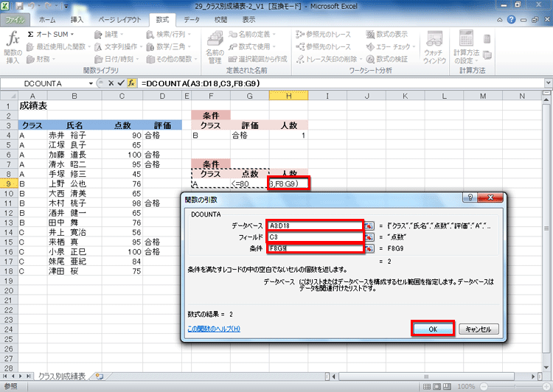Click Define Name (名前の定義)
This screenshot has width=553, height=392.
[x=252, y=34]
